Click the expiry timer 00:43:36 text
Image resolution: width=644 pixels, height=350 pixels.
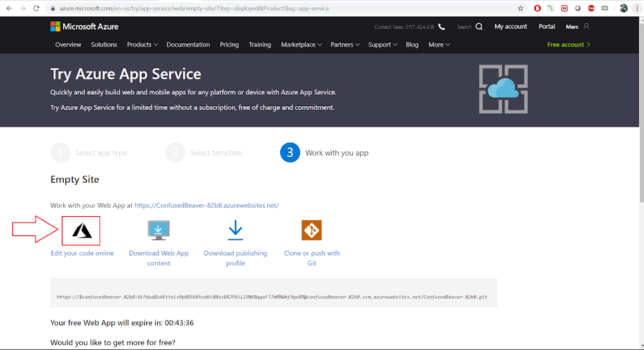coord(179,323)
